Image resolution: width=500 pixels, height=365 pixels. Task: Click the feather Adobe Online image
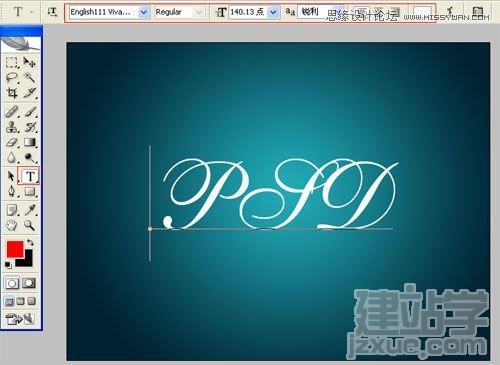click(x=21, y=44)
